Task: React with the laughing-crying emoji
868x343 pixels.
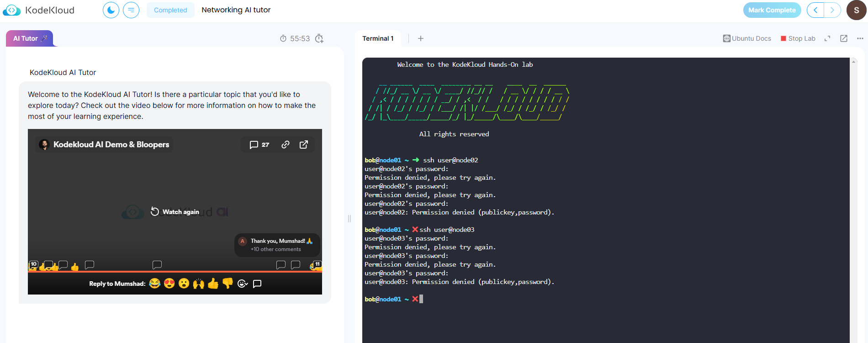Action: click(155, 284)
